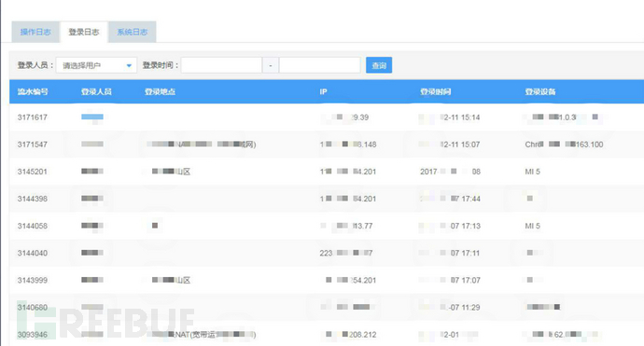Click the login end time field

pos(319,65)
